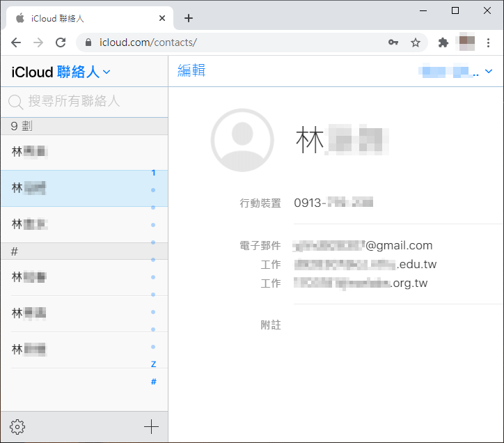Image resolution: width=504 pixels, height=443 pixels.
Task: Jump to index 1 in alphabet scrubber
Action: [x=153, y=173]
